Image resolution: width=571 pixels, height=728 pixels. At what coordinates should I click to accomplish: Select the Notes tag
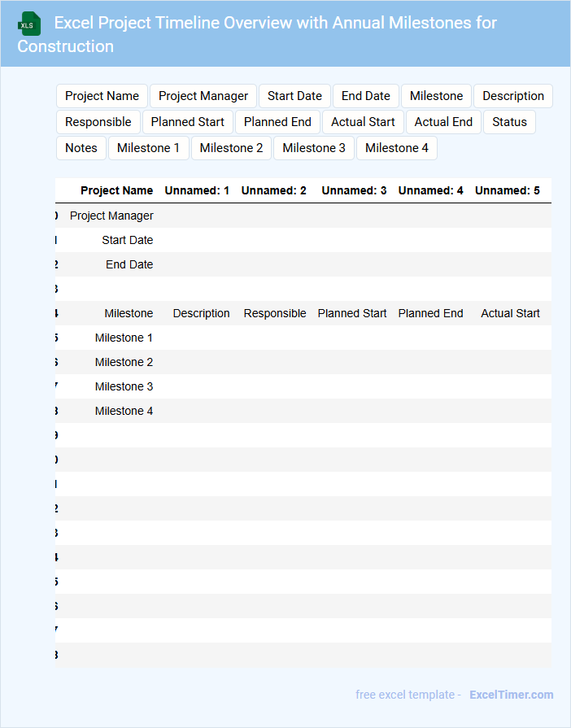pos(81,148)
